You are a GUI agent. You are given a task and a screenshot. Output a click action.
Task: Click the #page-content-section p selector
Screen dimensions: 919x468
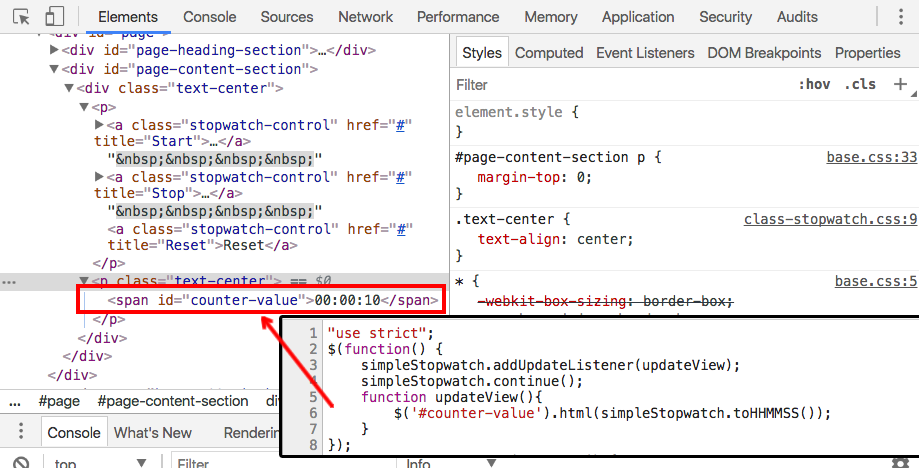click(x=550, y=158)
